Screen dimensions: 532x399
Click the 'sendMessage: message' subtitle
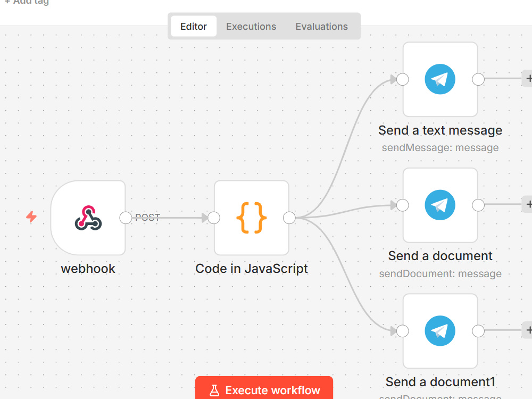[x=440, y=148]
